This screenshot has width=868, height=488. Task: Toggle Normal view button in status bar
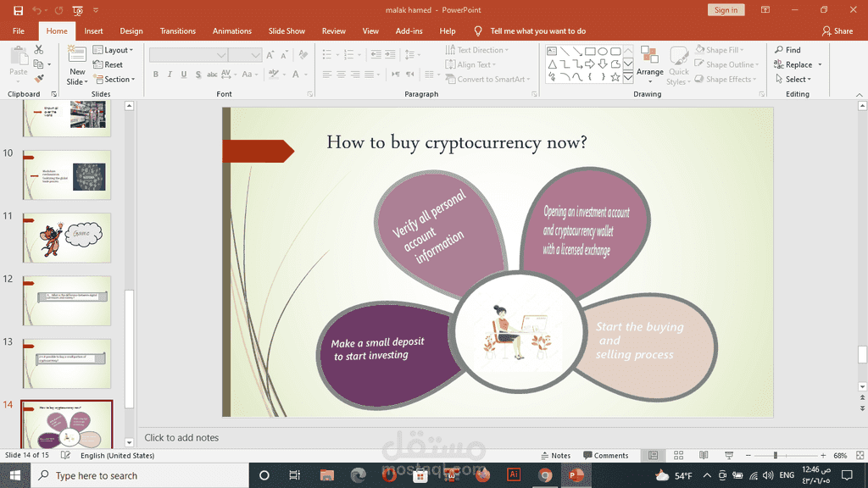point(654,455)
